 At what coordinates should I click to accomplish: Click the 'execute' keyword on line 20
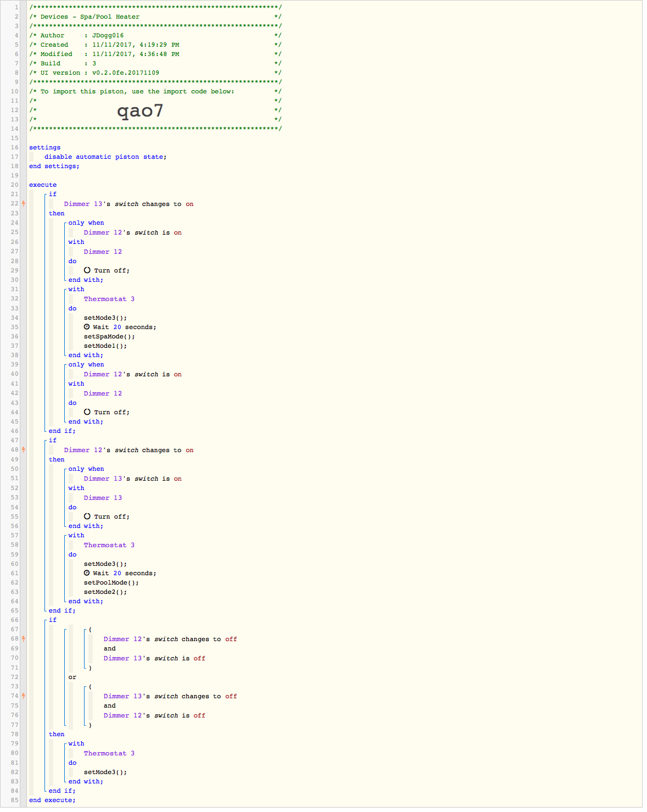[43, 185]
